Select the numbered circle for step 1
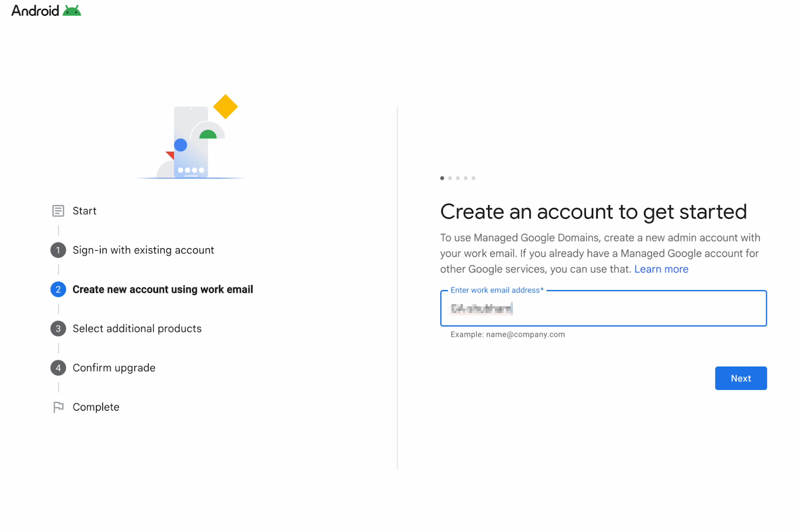This screenshot has height=532, width=797. pos(58,250)
